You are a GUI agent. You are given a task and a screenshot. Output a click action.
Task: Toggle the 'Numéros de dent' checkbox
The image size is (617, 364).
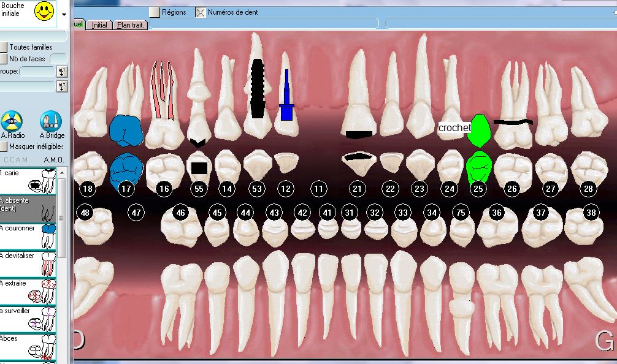point(201,12)
